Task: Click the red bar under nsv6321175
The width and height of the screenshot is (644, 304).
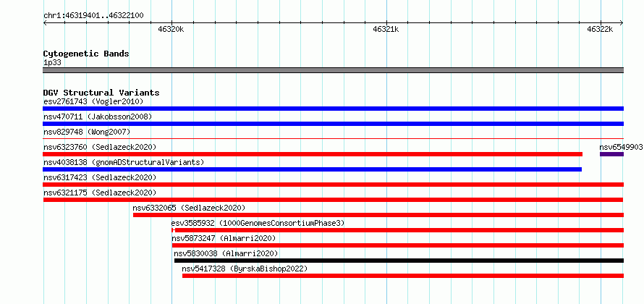Action: point(333,200)
